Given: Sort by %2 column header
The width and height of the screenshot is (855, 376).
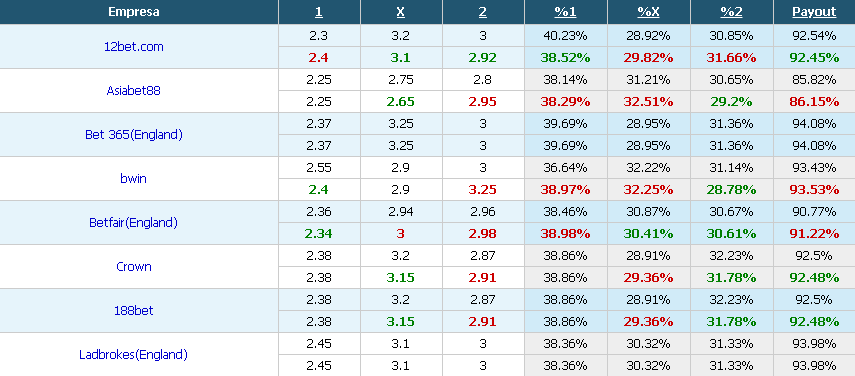Looking at the screenshot, I should pyautogui.click(x=731, y=12).
